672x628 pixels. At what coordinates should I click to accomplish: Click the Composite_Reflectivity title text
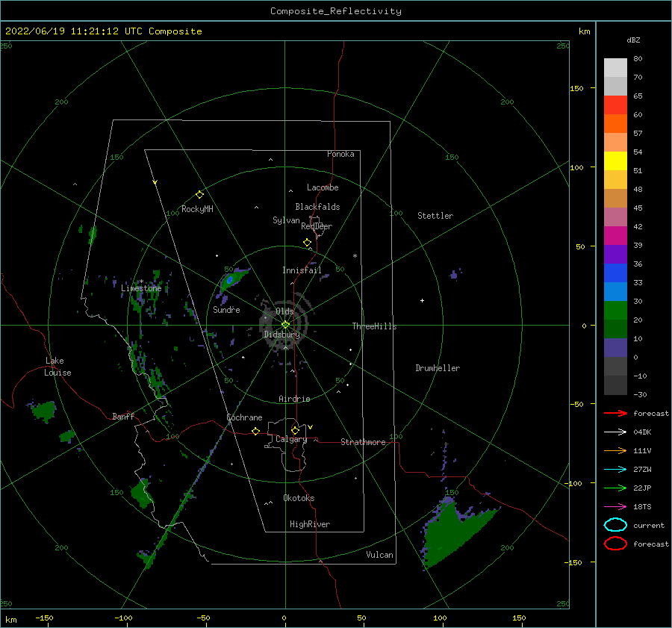click(336, 11)
